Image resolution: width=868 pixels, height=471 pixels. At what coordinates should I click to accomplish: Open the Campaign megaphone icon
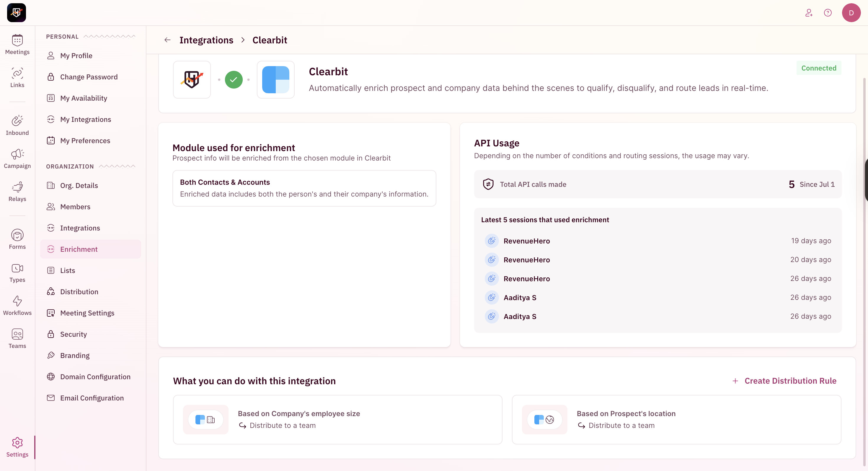[x=17, y=154]
